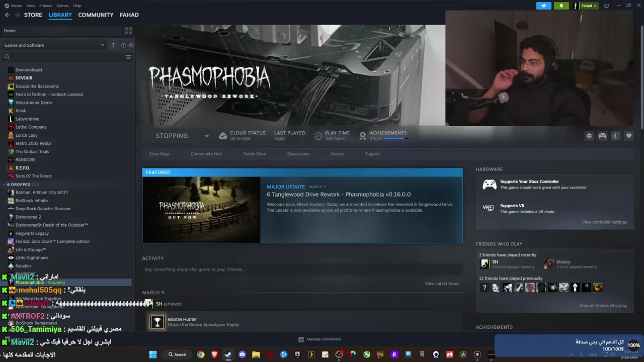Open Google Chrome from the taskbar
Viewport: 644px width, 362px height.
201,354
